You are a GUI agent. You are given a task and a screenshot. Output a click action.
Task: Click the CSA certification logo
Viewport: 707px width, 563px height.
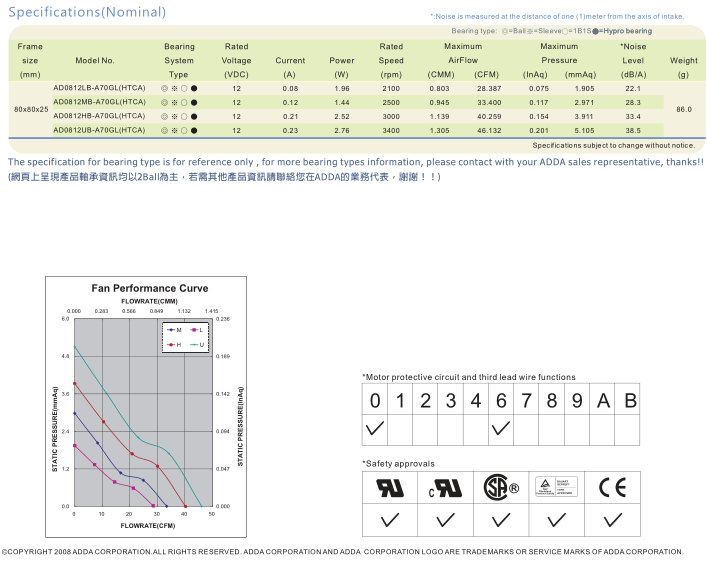(501, 488)
